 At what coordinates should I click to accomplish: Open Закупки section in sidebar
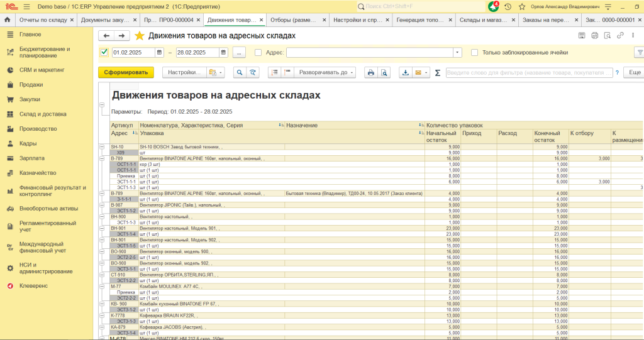(x=30, y=99)
